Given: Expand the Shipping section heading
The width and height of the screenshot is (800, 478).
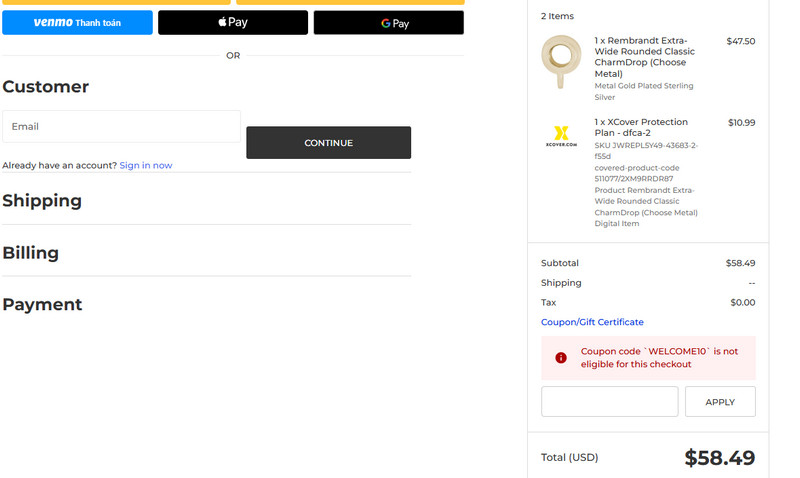Looking at the screenshot, I should tap(42, 201).
